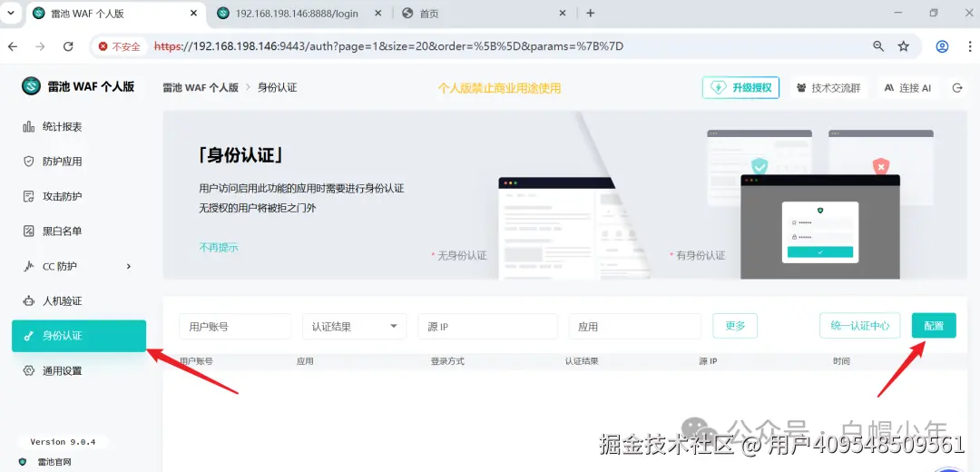Click the 身份认证 breadcrumb text
This screenshot has width=980, height=472.
click(278, 87)
